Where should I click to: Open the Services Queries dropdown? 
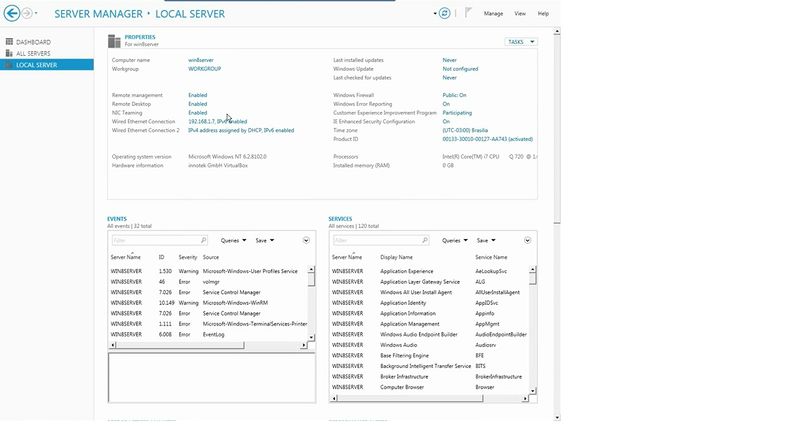pos(455,240)
